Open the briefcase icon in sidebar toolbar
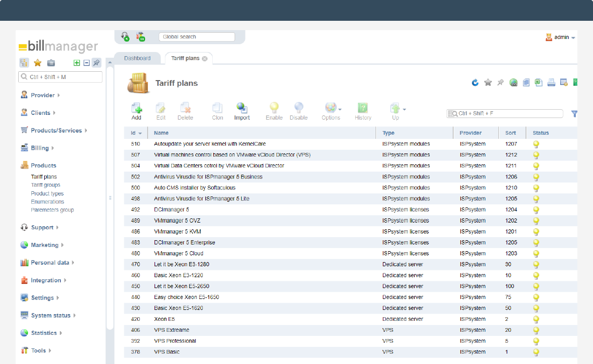The image size is (593, 364). click(51, 63)
